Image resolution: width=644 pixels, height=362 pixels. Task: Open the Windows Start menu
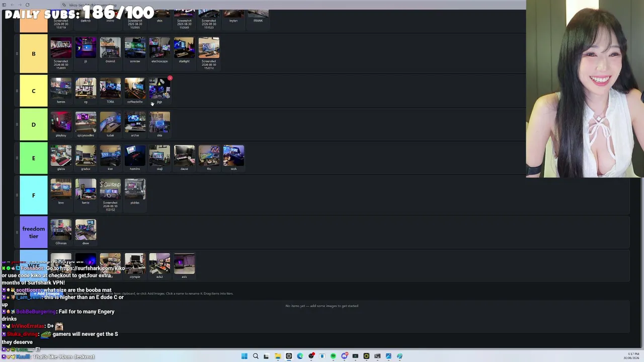244,356
